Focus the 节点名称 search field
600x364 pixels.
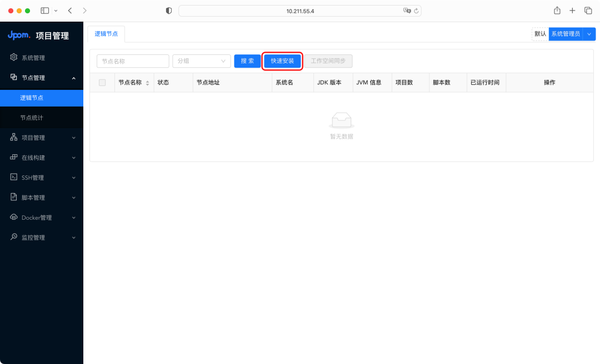(133, 61)
